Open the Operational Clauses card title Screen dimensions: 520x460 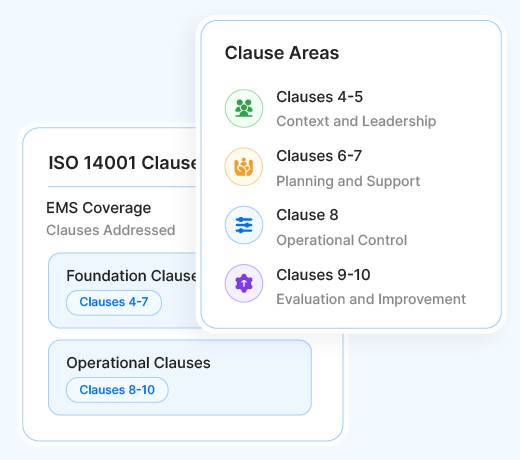pyautogui.click(x=138, y=363)
